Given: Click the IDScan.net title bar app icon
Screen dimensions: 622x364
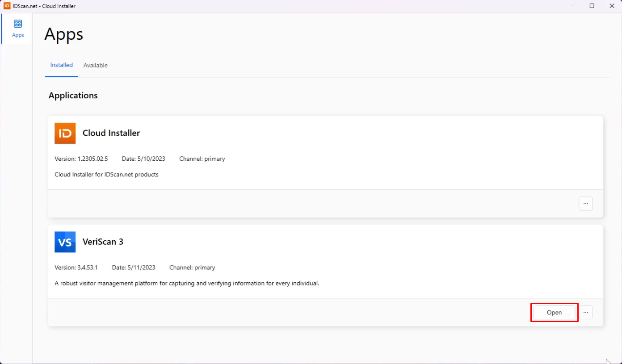Looking at the screenshot, I should point(7,6).
